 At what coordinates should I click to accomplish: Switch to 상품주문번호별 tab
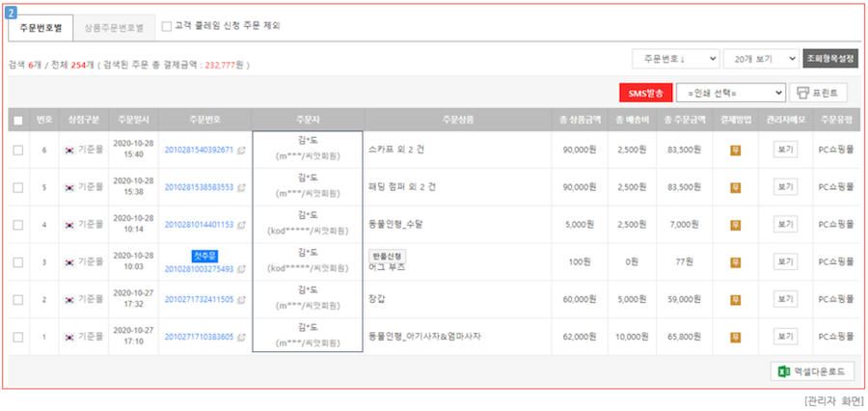[x=114, y=27]
